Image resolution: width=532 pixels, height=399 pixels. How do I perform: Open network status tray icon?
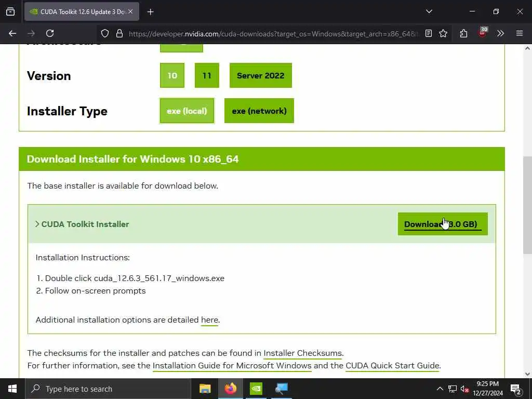453,389
